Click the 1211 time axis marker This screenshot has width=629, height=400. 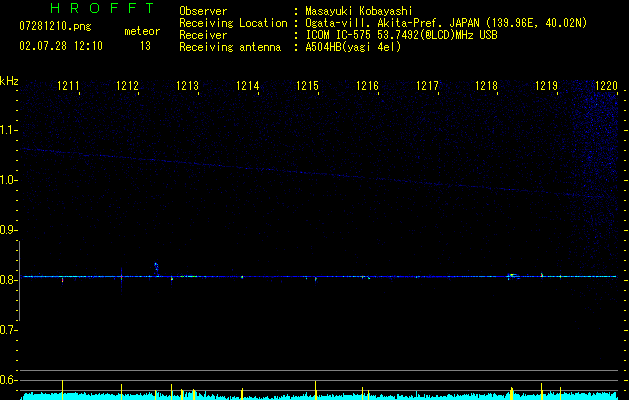pyautogui.click(x=68, y=85)
